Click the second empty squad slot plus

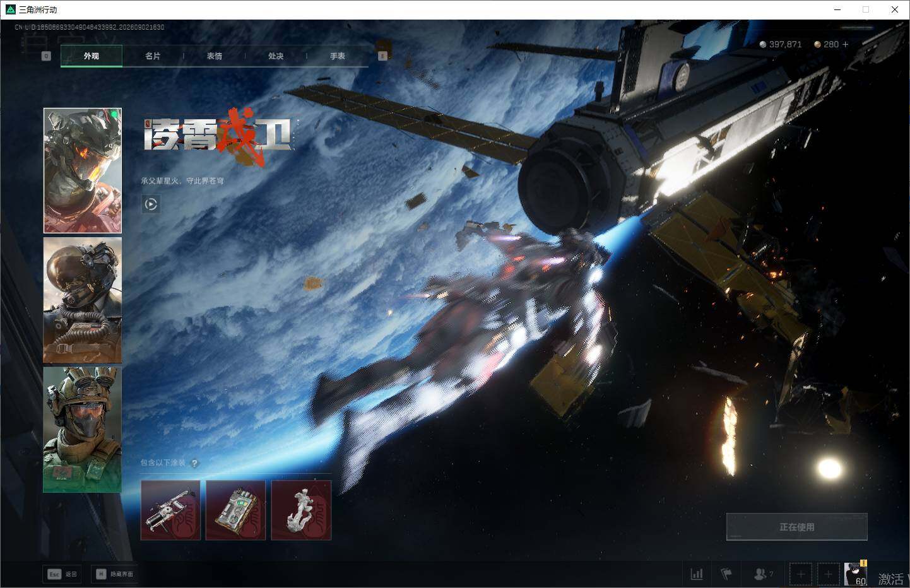click(x=829, y=574)
